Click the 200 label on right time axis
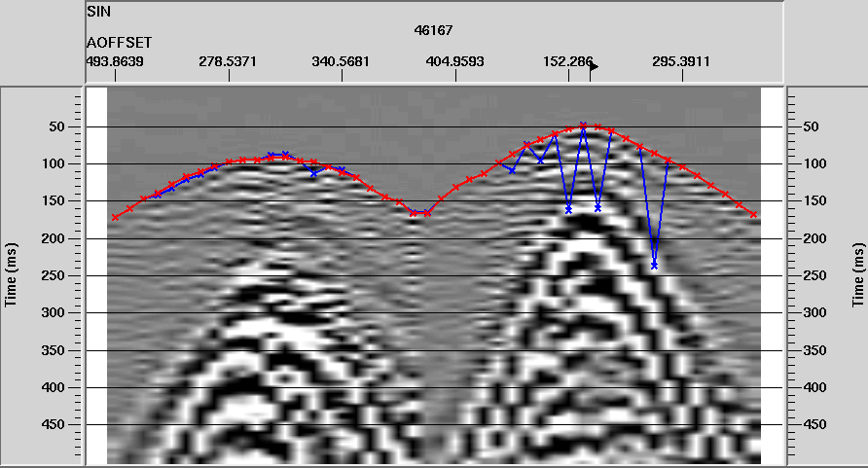The width and height of the screenshot is (868, 468). point(814,238)
